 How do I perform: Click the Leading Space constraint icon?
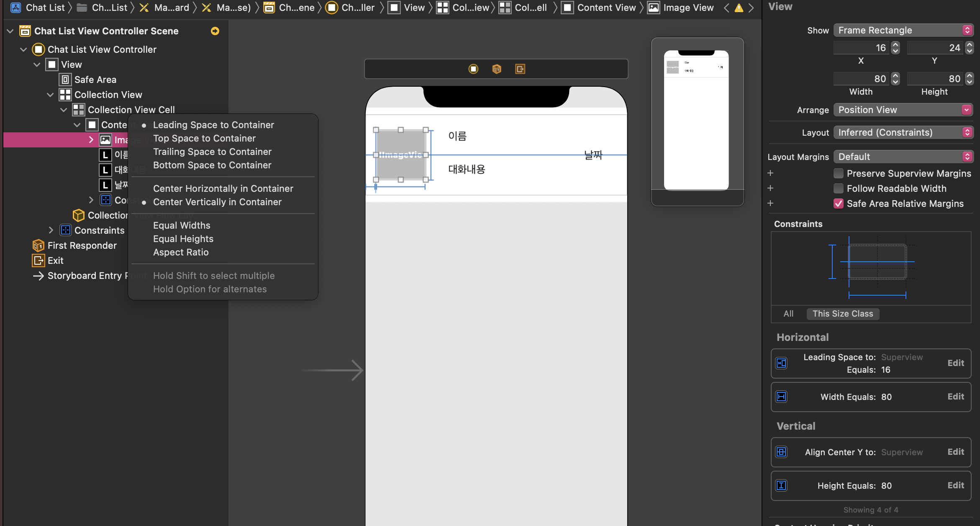(781, 363)
